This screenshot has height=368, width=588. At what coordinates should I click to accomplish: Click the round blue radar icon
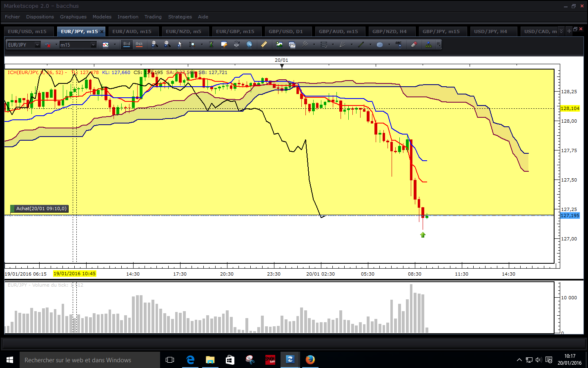pos(249,44)
